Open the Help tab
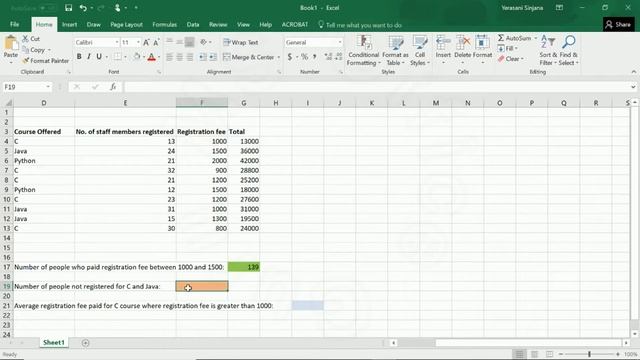 (x=265, y=24)
